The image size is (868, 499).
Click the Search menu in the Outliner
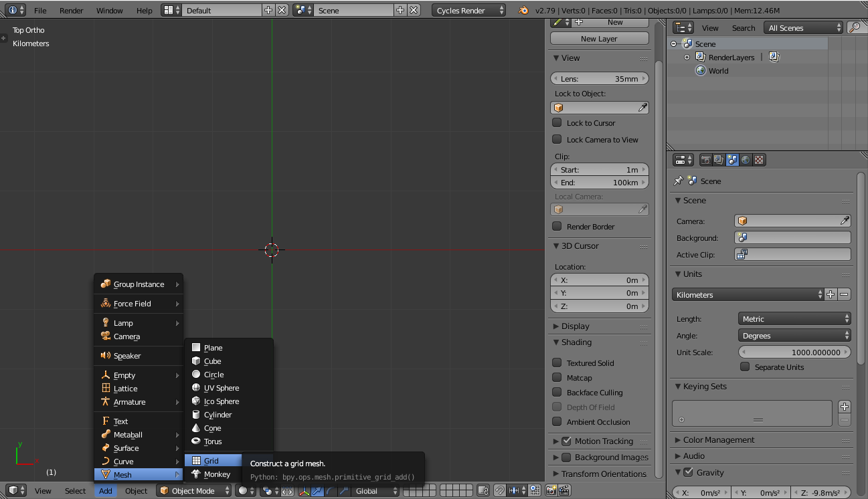pos(743,27)
